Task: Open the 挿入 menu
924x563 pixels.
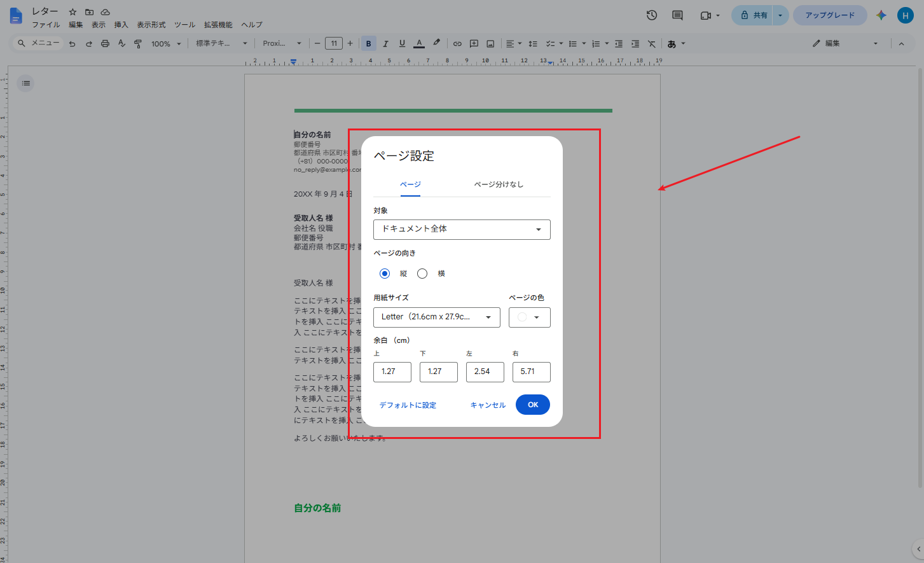Action: [x=121, y=25]
